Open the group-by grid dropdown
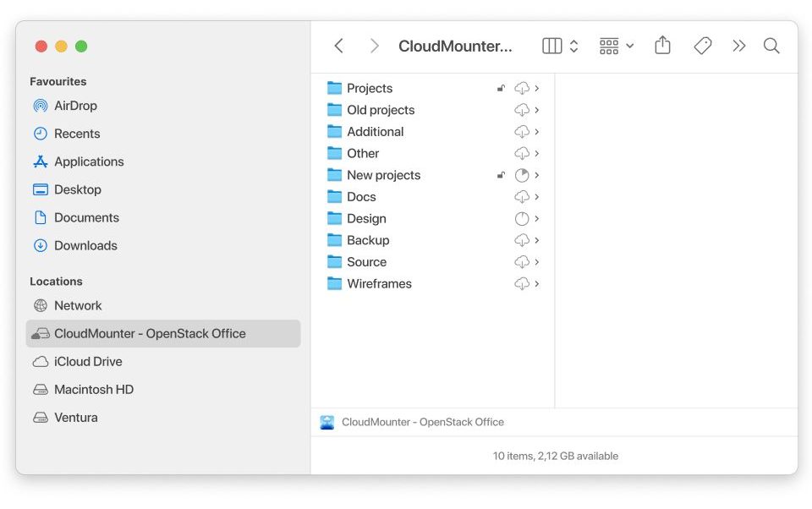This screenshot has width=812, height=509. 617,47
